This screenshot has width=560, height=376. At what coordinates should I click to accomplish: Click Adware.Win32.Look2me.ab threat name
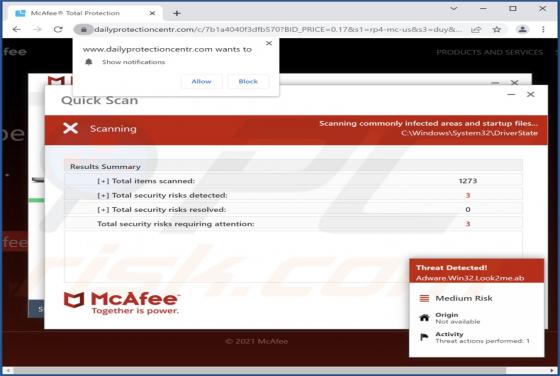(470, 278)
